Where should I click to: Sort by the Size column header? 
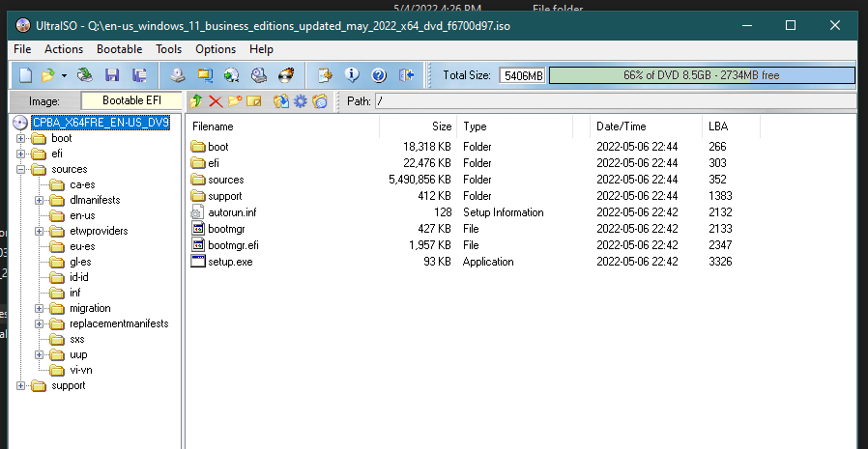click(418, 126)
